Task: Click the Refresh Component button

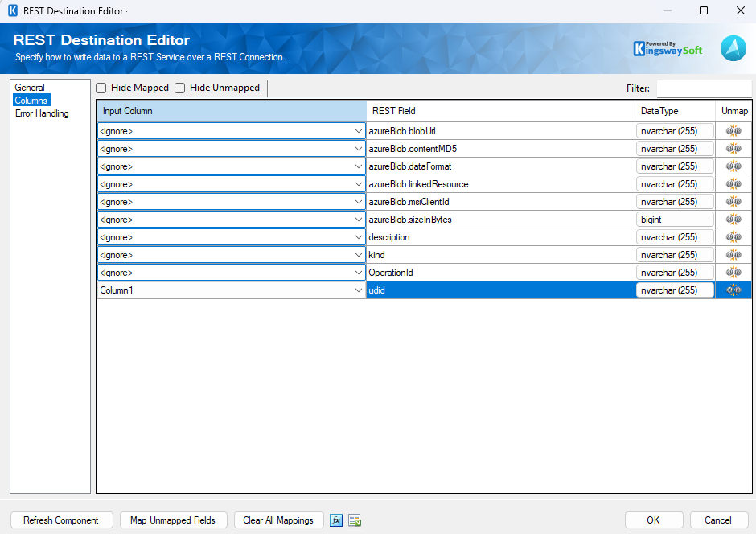Action: 61,520
